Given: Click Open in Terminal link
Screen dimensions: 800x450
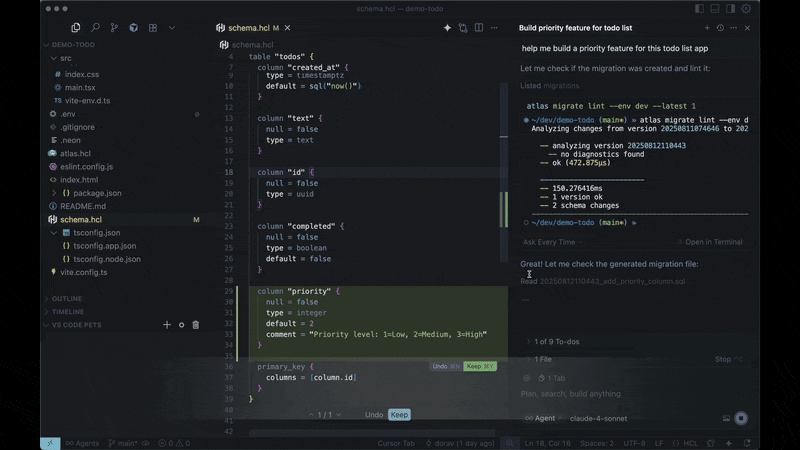Looking at the screenshot, I should click(x=713, y=242).
